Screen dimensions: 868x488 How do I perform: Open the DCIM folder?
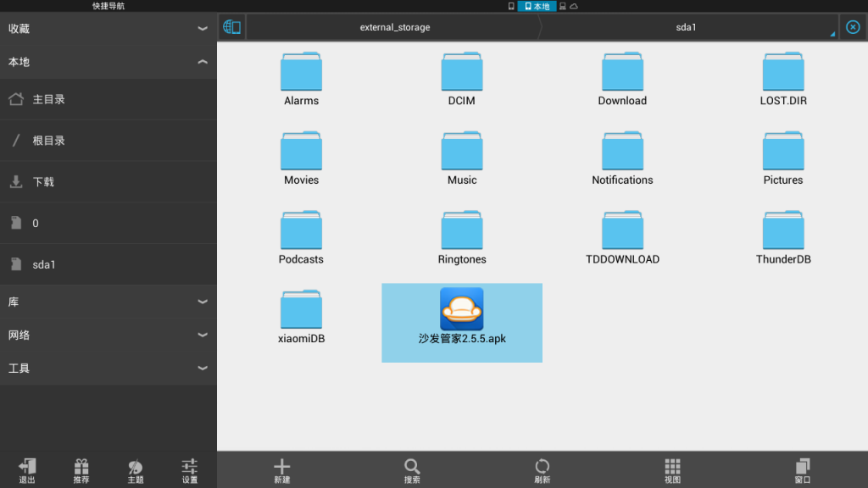pyautogui.click(x=462, y=78)
